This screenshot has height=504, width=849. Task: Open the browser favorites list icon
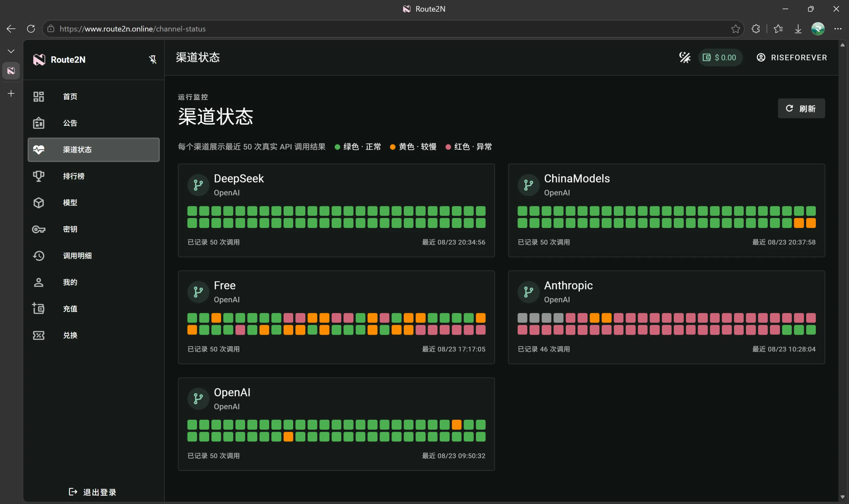coord(778,29)
